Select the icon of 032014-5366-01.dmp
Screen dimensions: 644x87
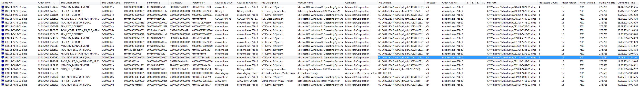coord(3,30)
